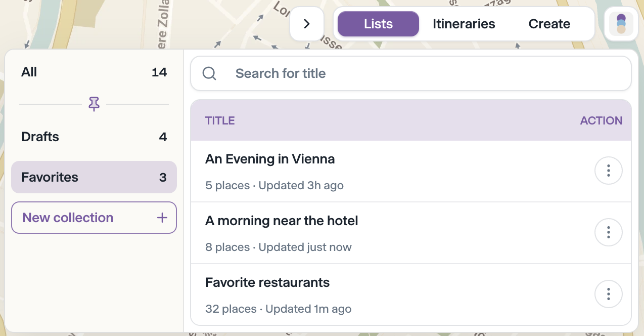The width and height of the screenshot is (644, 336).
Task: Click the count 14 beside All
Action: (159, 72)
